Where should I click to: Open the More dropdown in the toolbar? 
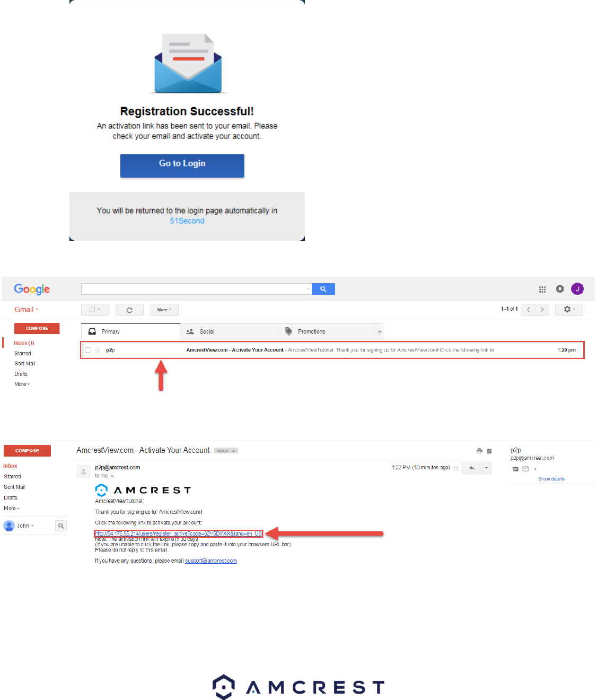[164, 310]
